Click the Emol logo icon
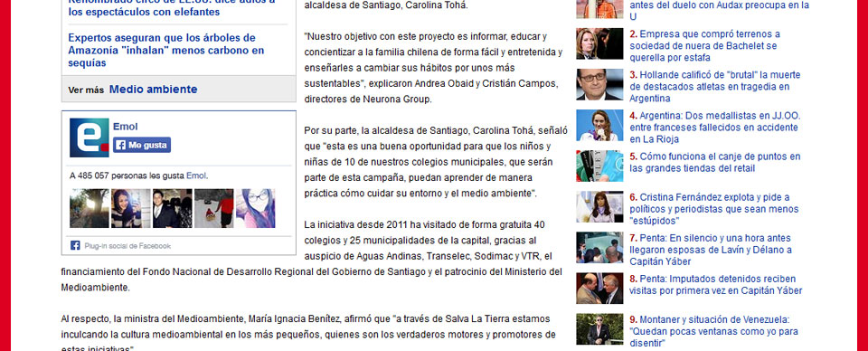The image size is (868, 351). (x=90, y=138)
